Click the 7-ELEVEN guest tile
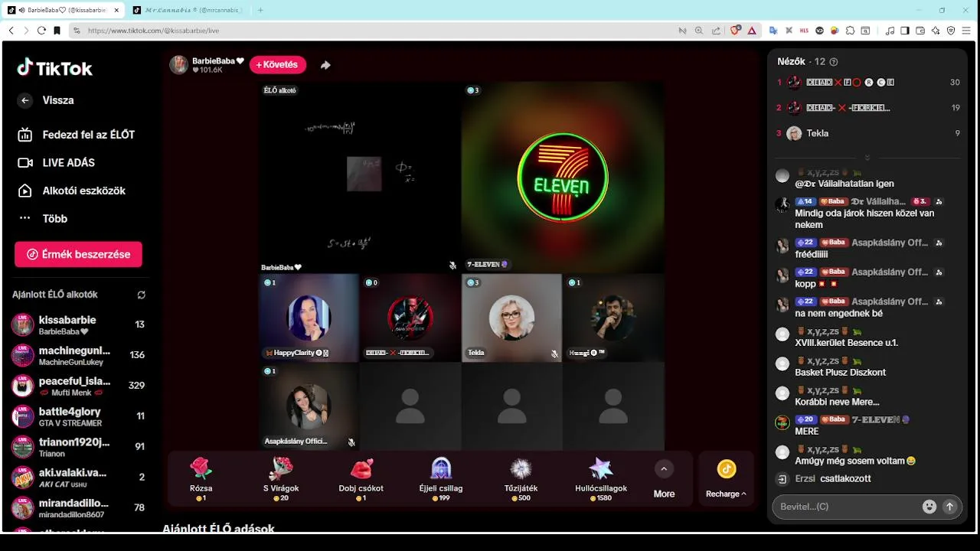The width and height of the screenshot is (980, 551). 563,178
